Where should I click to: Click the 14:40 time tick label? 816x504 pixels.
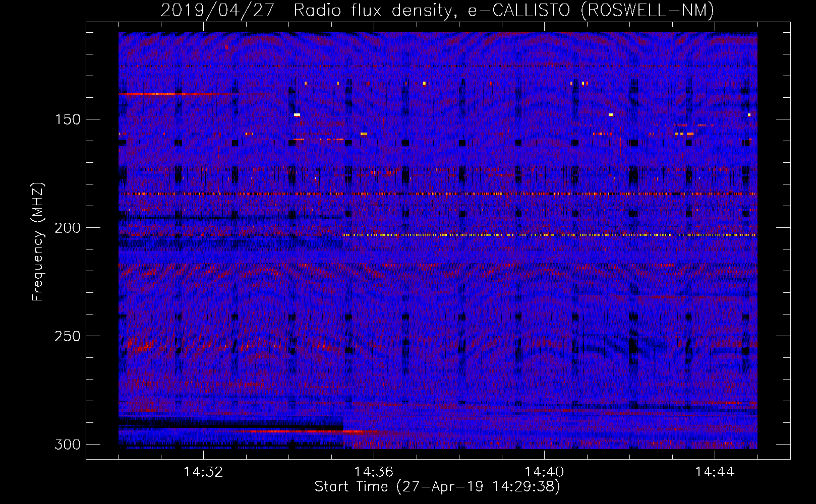point(544,472)
